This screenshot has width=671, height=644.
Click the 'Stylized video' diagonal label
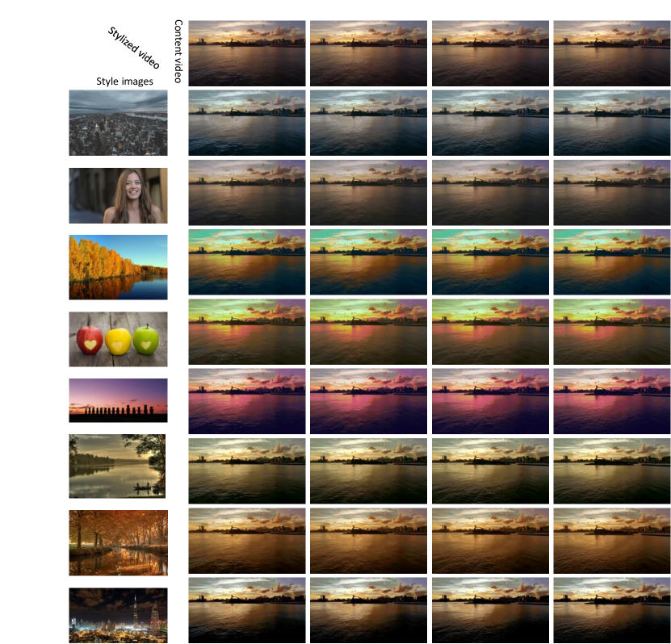coord(133,48)
